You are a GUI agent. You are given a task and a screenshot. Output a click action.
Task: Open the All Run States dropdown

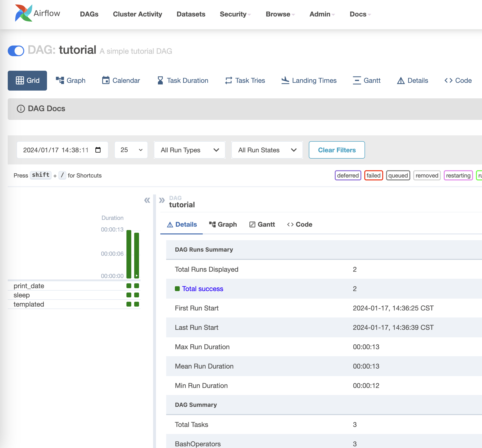click(x=267, y=150)
